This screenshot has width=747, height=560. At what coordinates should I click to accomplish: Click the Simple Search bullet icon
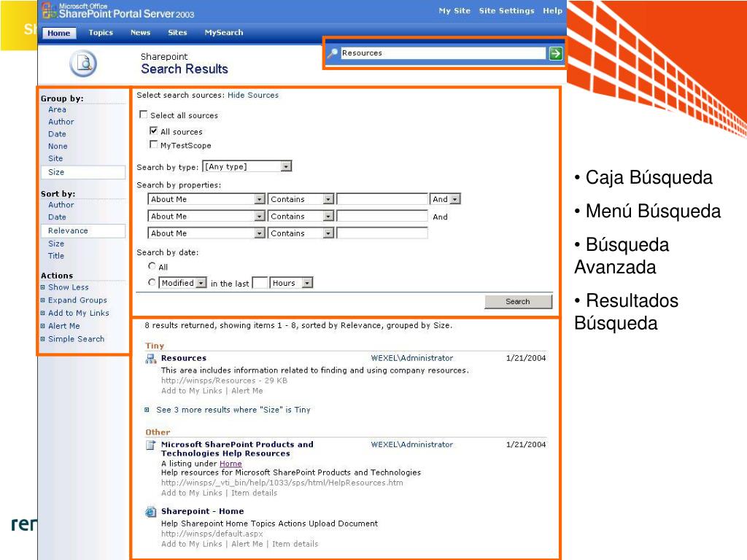(x=43, y=339)
